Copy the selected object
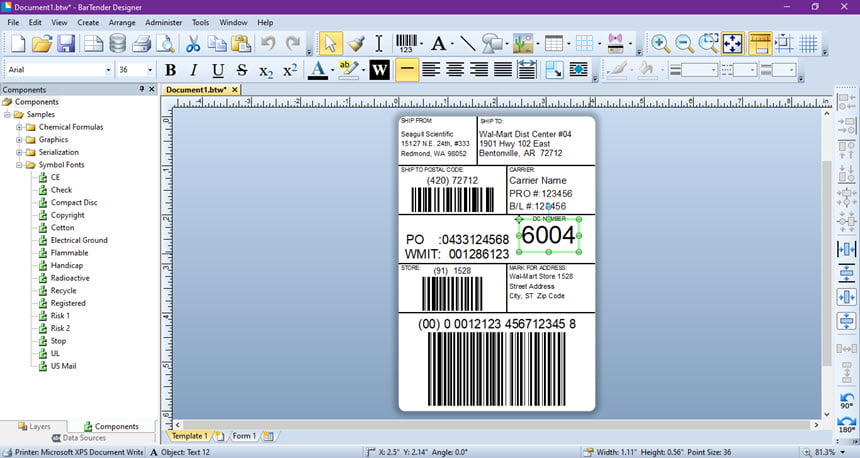Image resolution: width=860 pixels, height=458 pixels. 217,43
